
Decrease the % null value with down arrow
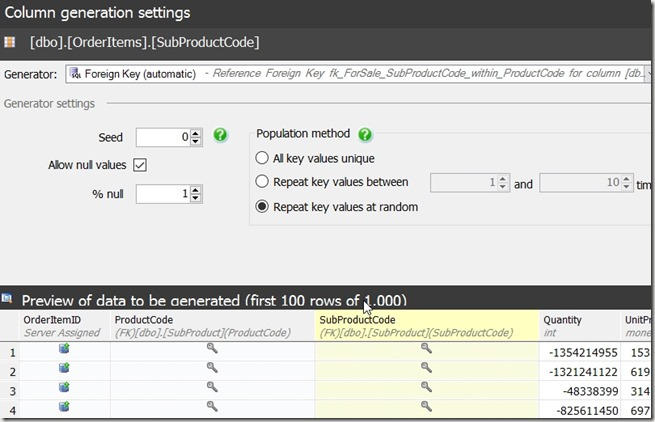(196, 198)
